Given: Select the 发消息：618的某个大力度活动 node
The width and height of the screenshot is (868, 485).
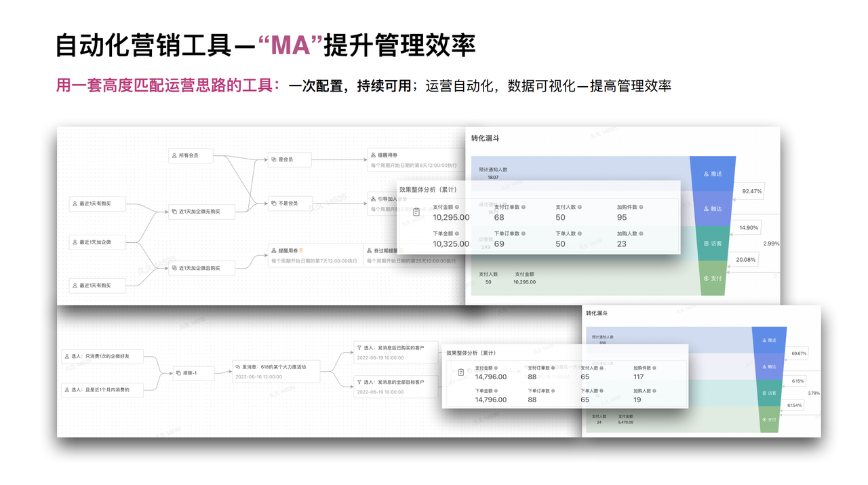Looking at the screenshot, I should click(x=275, y=371).
